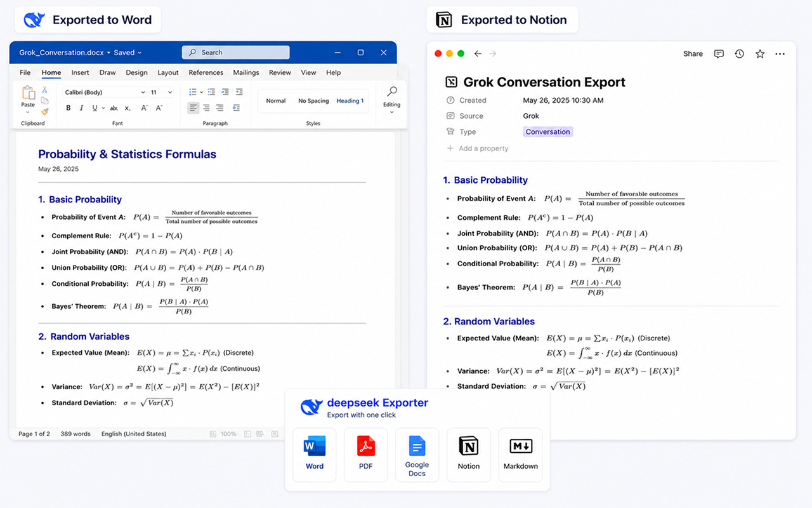
Task: Choose Markdown export in deepseek Exporter
Action: point(521,454)
